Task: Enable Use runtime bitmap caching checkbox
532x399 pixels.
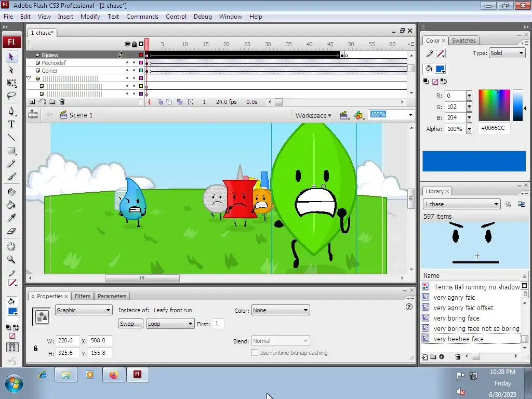Action: pos(255,353)
